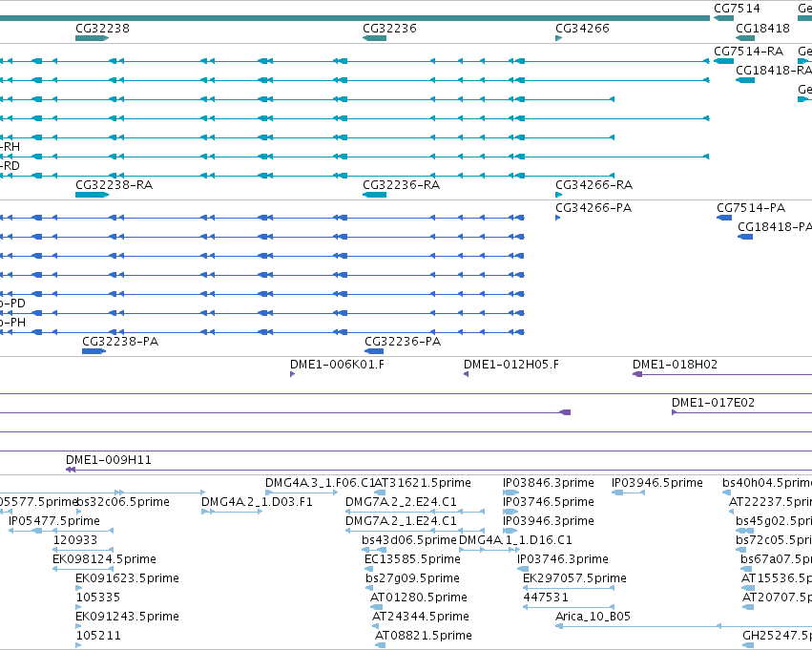Open the CG32238-PA protein label
The image size is (812, 650).
(x=120, y=342)
